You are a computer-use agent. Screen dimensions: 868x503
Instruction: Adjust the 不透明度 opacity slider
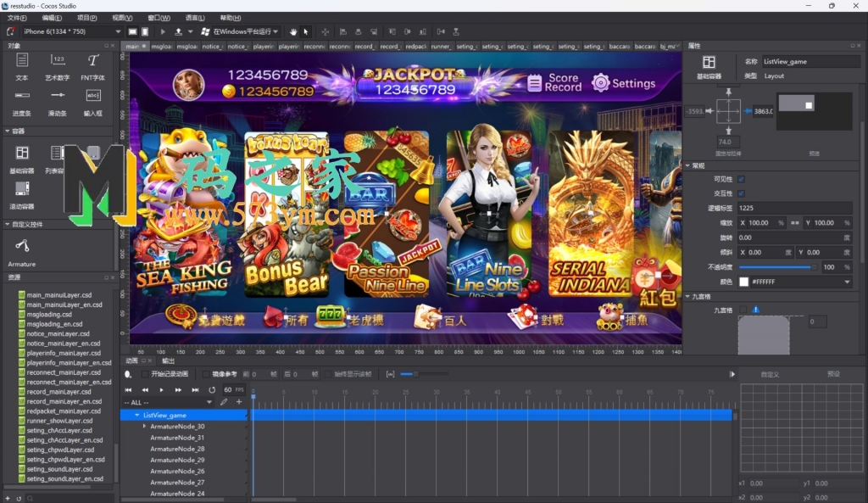[778, 267]
